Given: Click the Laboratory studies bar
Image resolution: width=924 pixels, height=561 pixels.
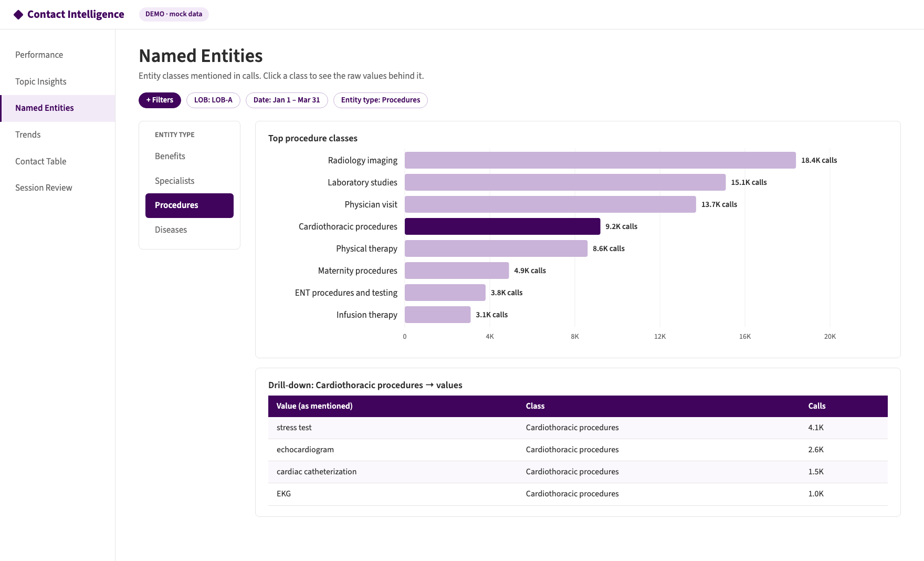Looking at the screenshot, I should (565, 182).
